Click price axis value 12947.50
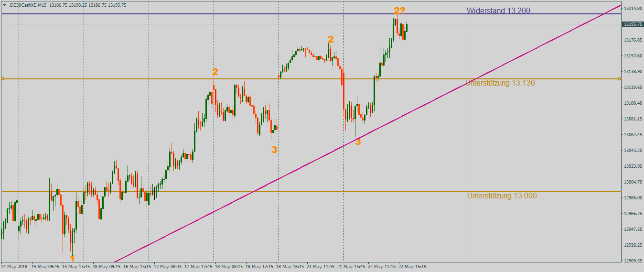644x272 pixels. click(633, 229)
